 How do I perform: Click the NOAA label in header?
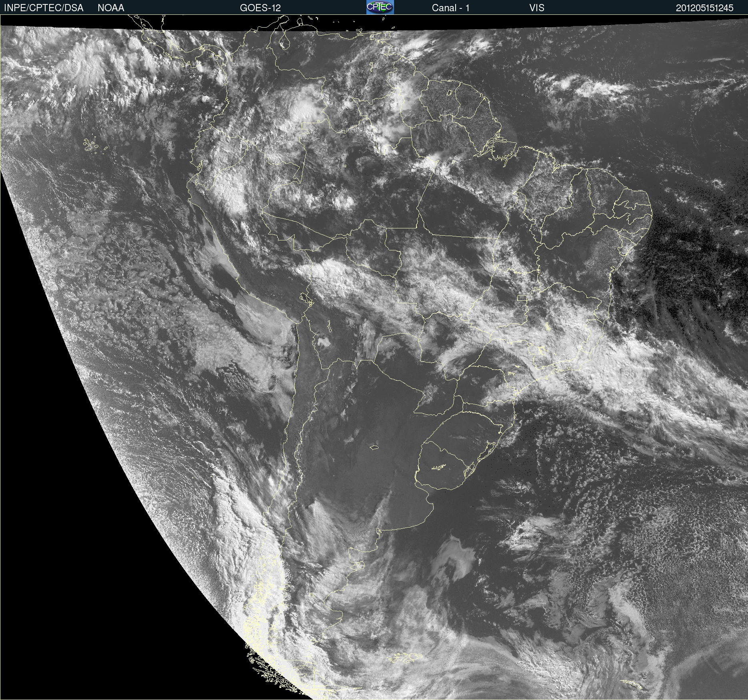pos(111,8)
